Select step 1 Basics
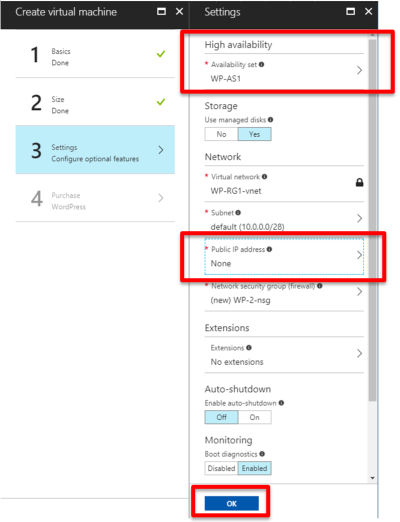This screenshot has height=522, width=400. (95, 55)
